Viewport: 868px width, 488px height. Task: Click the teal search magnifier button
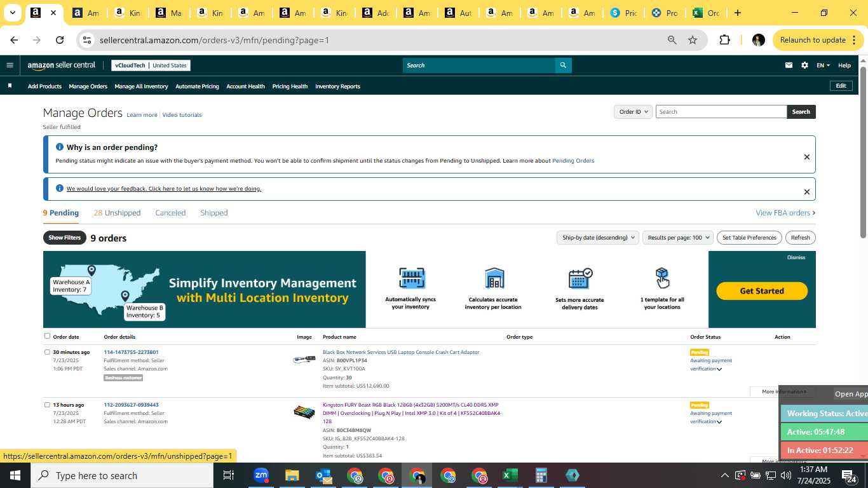click(563, 65)
